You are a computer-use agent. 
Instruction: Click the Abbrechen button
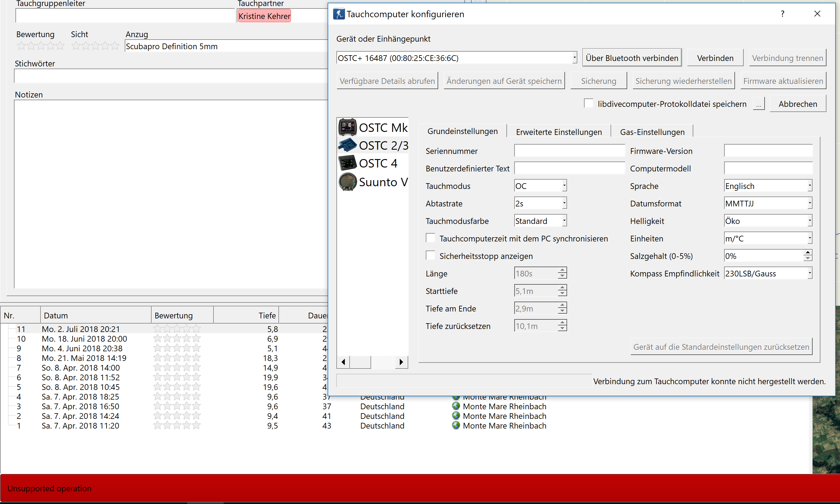[798, 104]
